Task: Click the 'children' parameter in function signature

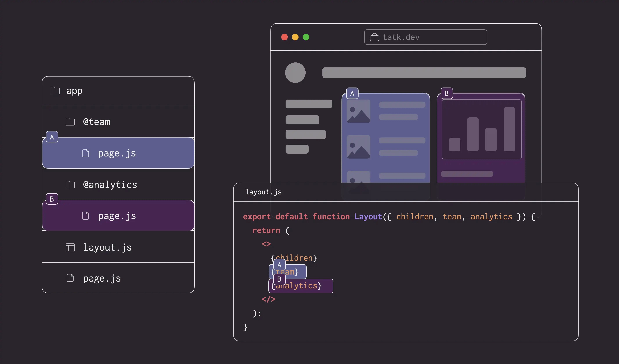Action: (415, 217)
